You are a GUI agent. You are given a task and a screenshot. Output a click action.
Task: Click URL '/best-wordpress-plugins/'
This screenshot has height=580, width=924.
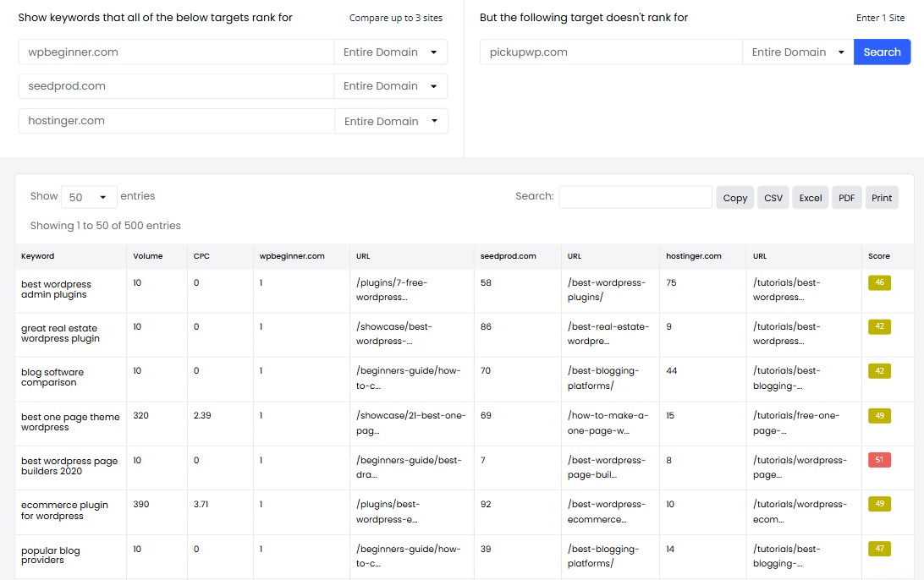point(607,290)
